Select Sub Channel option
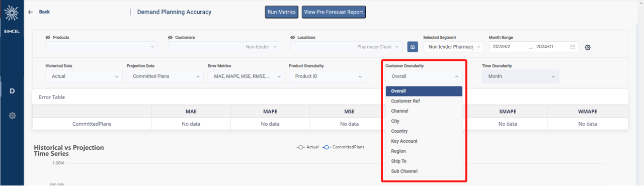The height and width of the screenshot is (186, 644). tap(424, 171)
